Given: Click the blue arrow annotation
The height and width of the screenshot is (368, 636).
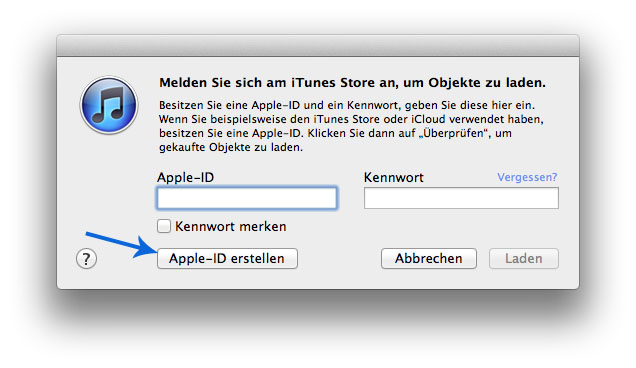Looking at the screenshot, I should (121, 244).
